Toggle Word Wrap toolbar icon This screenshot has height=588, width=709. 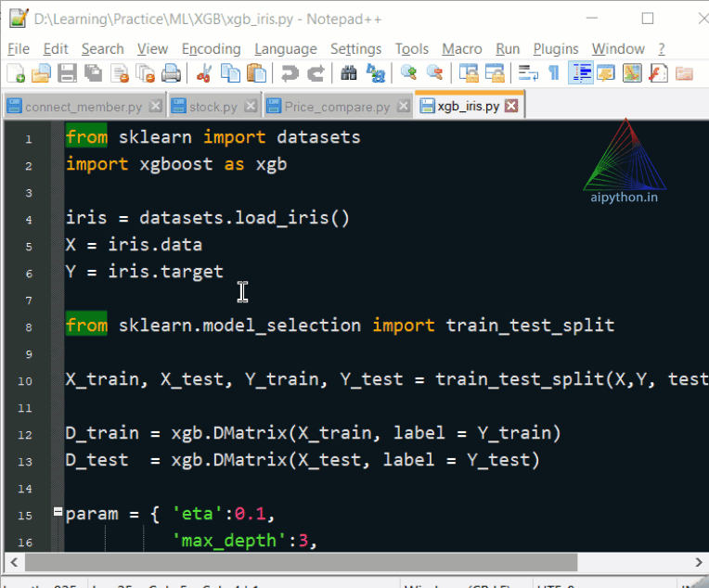click(528, 73)
